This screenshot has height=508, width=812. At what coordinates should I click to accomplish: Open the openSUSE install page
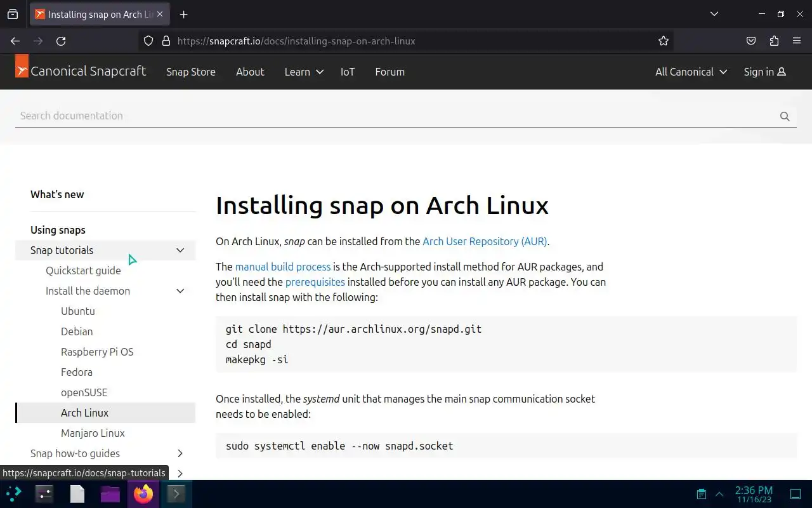point(84,392)
